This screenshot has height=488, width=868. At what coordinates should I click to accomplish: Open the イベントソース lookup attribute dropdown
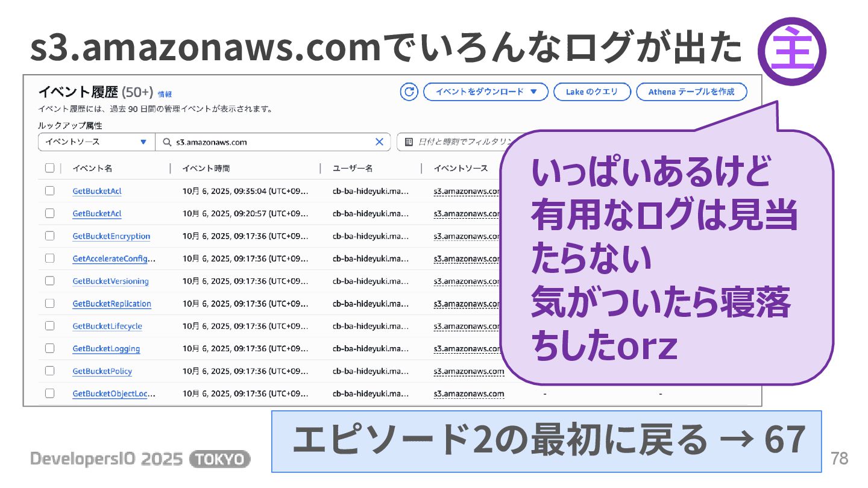click(x=96, y=142)
